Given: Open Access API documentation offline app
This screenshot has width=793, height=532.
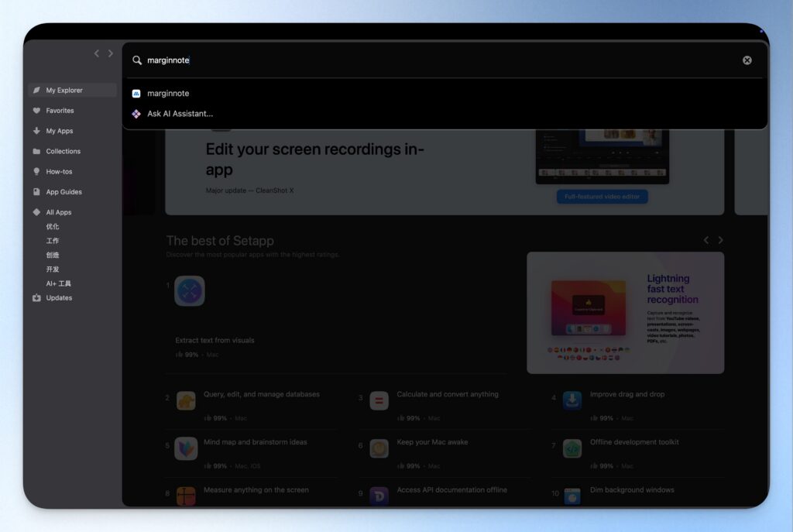Looking at the screenshot, I should pyautogui.click(x=451, y=489).
